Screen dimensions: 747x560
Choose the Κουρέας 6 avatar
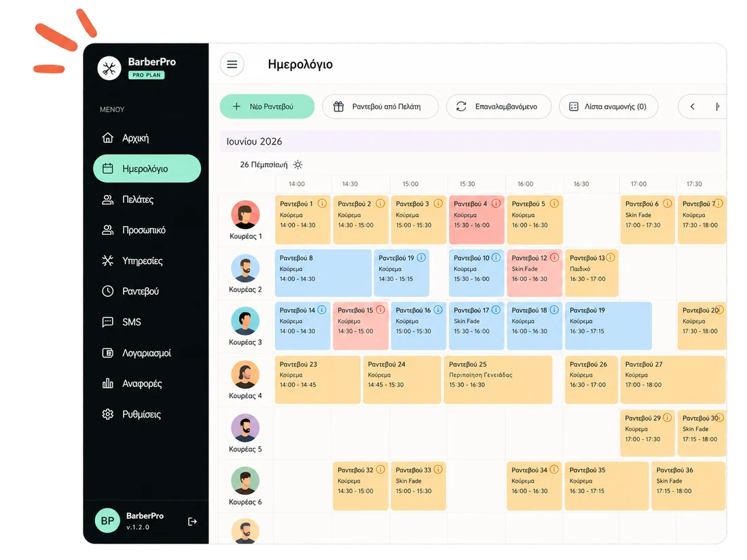pos(245,481)
